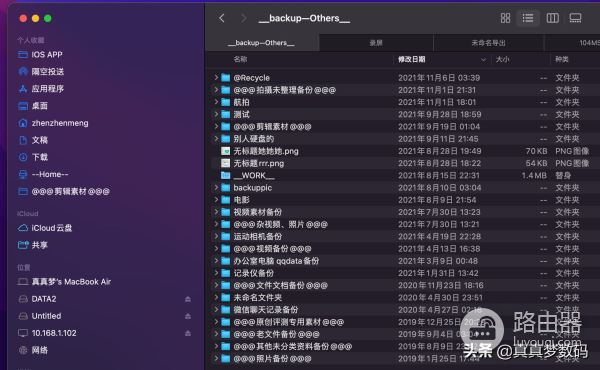Switch to the 未命名导出 tab

[488, 43]
